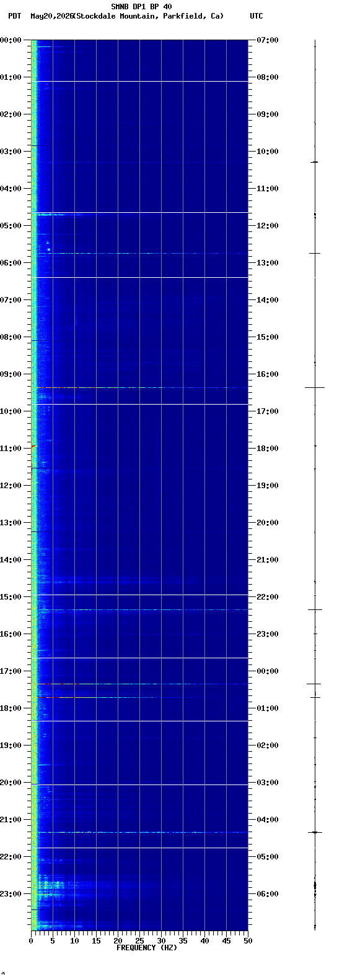The width and height of the screenshot is (342, 980).
Task: Click the 13:00 PDT label on left axis
Action: (11, 523)
